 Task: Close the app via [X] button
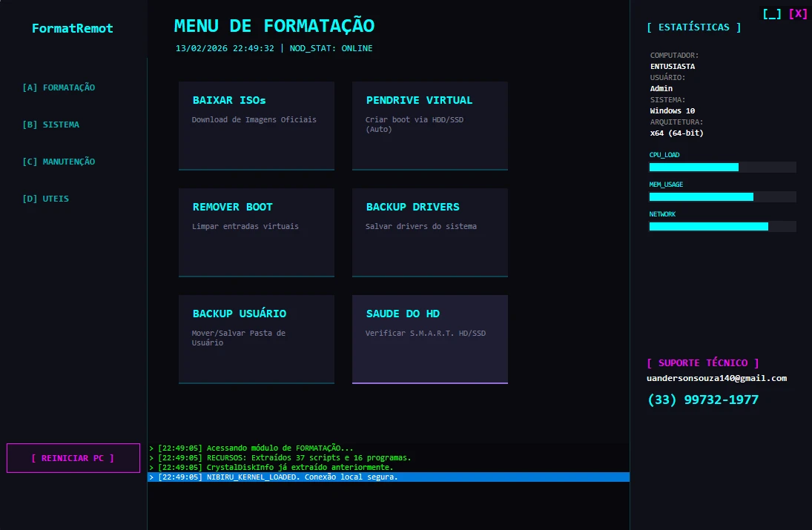tap(798, 13)
